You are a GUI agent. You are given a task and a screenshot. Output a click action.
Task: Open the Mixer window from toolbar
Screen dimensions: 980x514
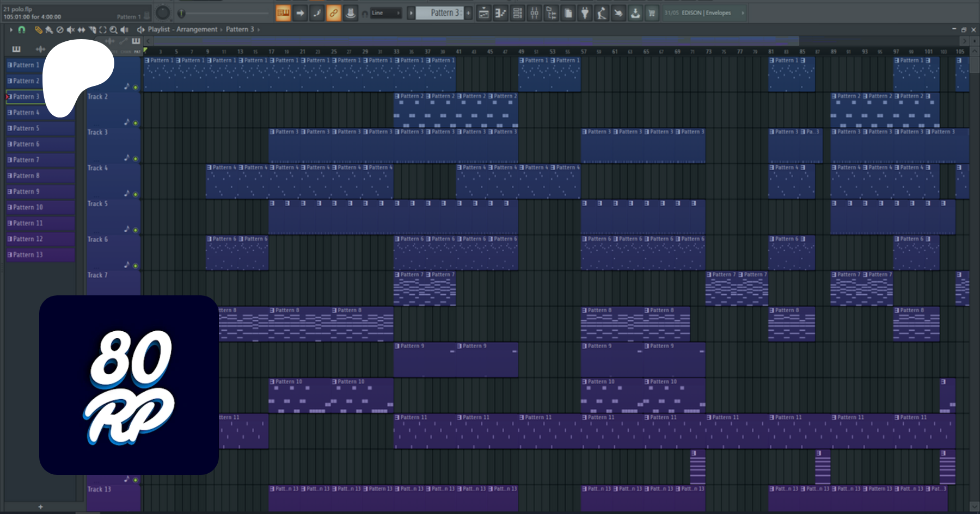(535, 13)
